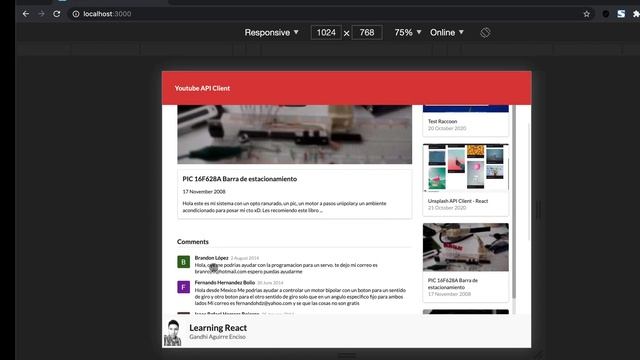The height and width of the screenshot is (360, 640).
Task: Open the Online throttling dropdown
Action: 447,33
